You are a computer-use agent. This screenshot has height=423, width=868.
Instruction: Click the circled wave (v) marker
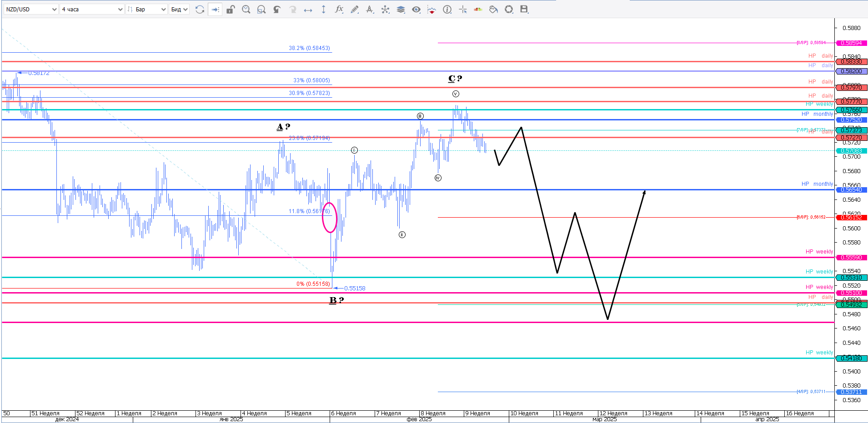tap(456, 94)
